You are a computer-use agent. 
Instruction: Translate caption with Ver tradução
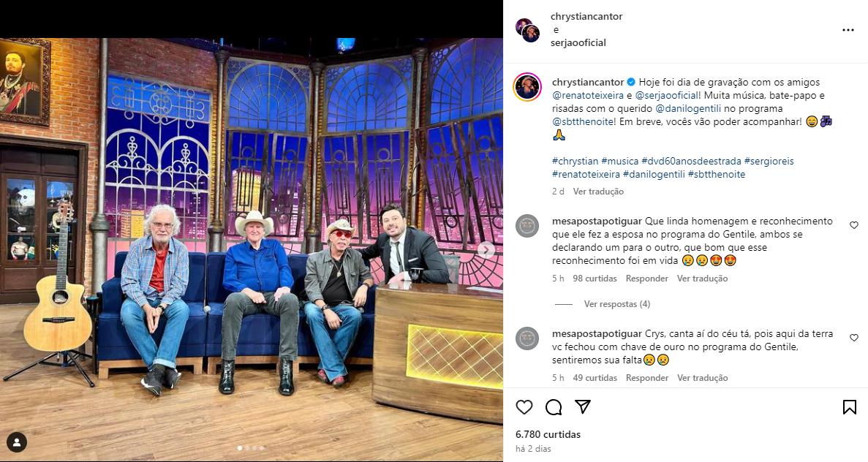tap(598, 192)
